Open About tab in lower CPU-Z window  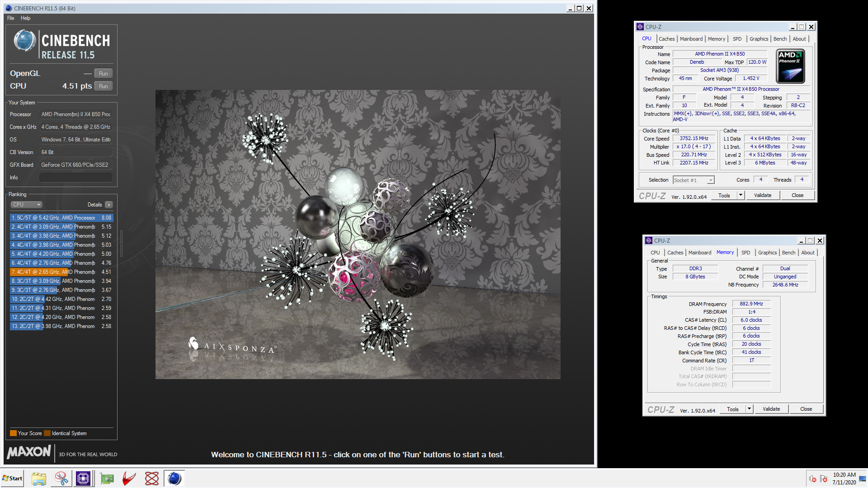coord(808,253)
